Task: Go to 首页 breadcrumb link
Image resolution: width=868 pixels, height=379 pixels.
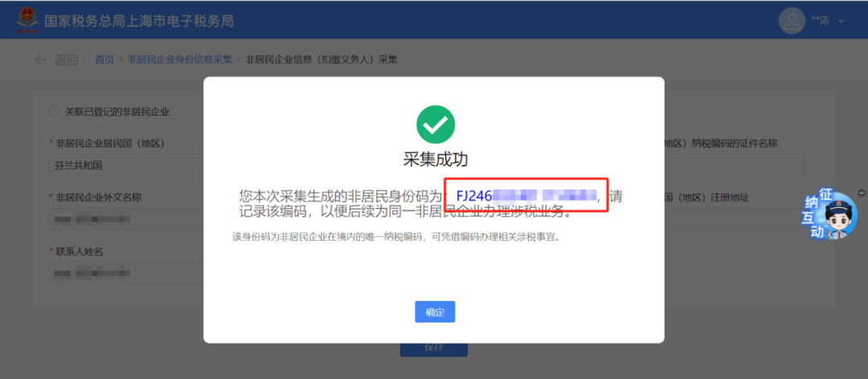Action: click(x=104, y=59)
